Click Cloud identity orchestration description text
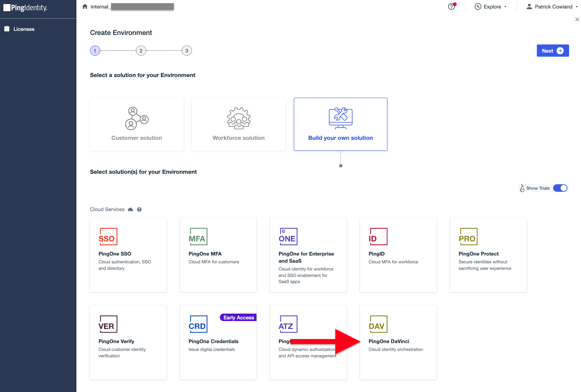The width and height of the screenshot is (581, 392). 396,350
